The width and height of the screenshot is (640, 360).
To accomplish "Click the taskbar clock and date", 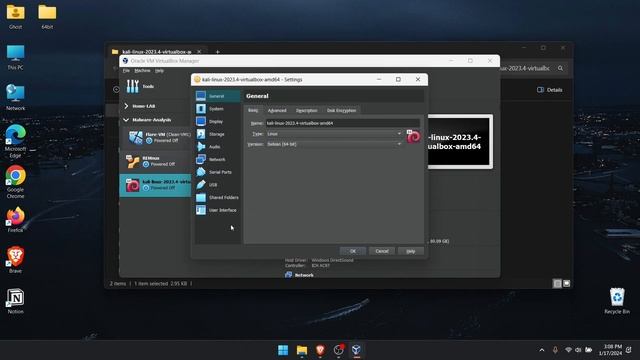I will pyautogui.click(x=611, y=350).
